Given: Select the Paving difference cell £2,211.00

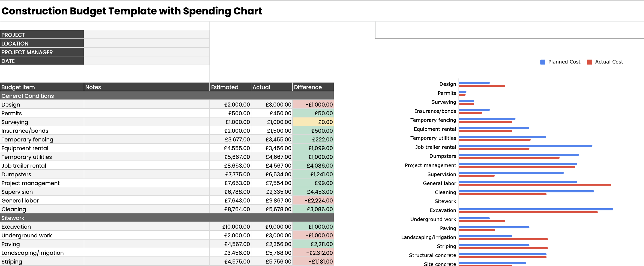Looking at the screenshot, I should click(313, 244).
